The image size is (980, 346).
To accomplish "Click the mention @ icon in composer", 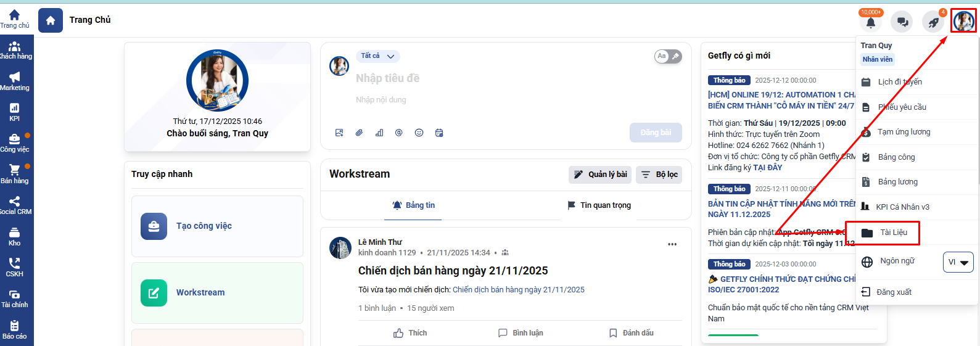I will click(x=398, y=133).
